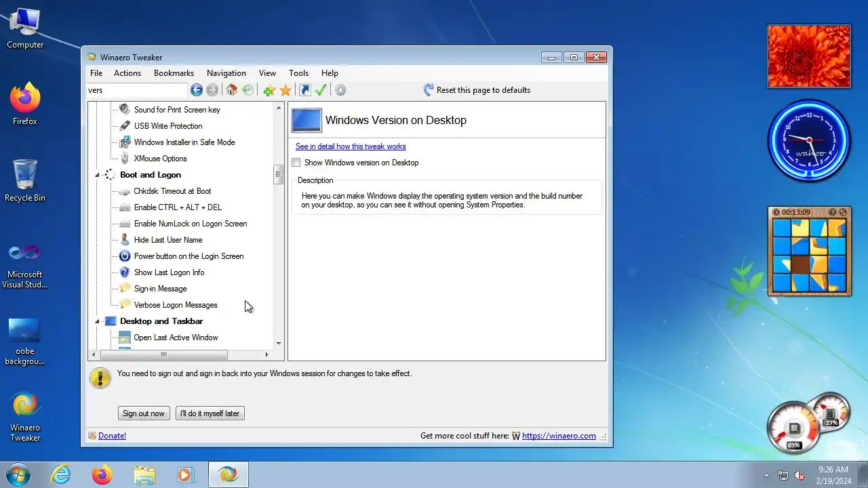Open the File menu

pyautogui.click(x=96, y=73)
